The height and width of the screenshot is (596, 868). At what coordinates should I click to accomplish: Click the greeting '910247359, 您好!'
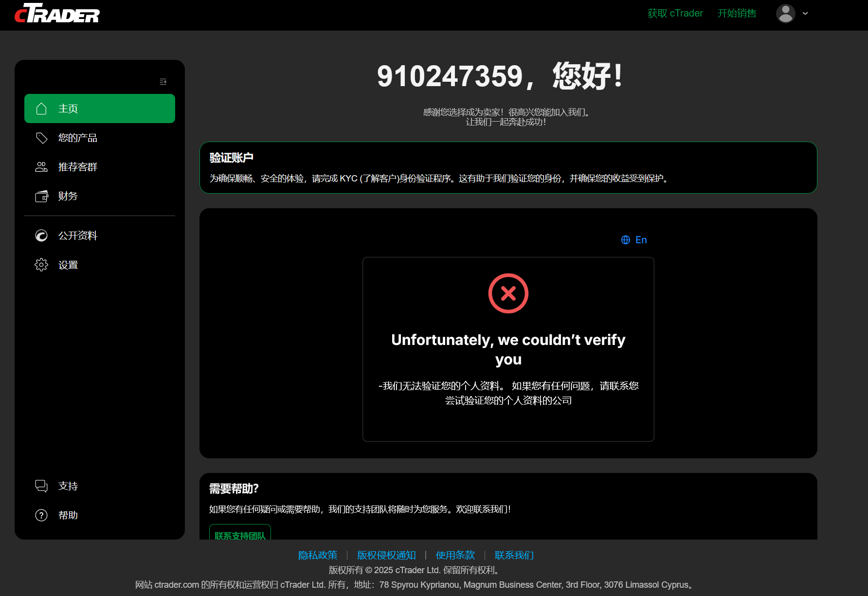click(500, 76)
